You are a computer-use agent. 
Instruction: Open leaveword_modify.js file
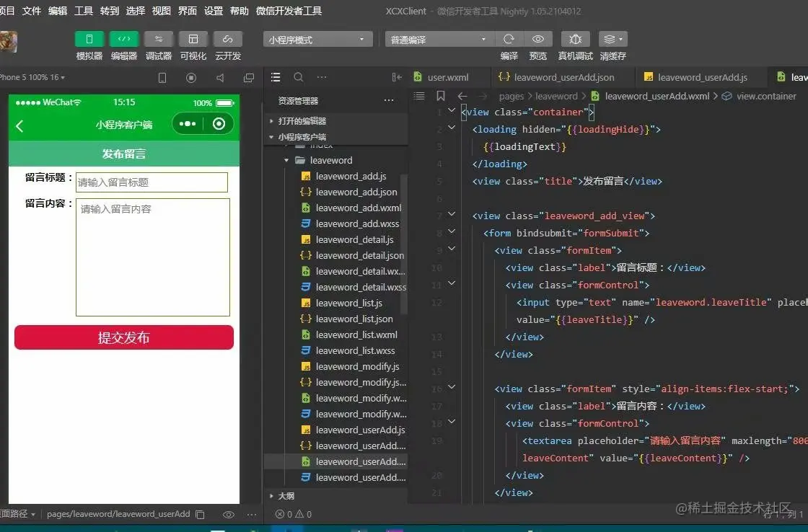358,367
